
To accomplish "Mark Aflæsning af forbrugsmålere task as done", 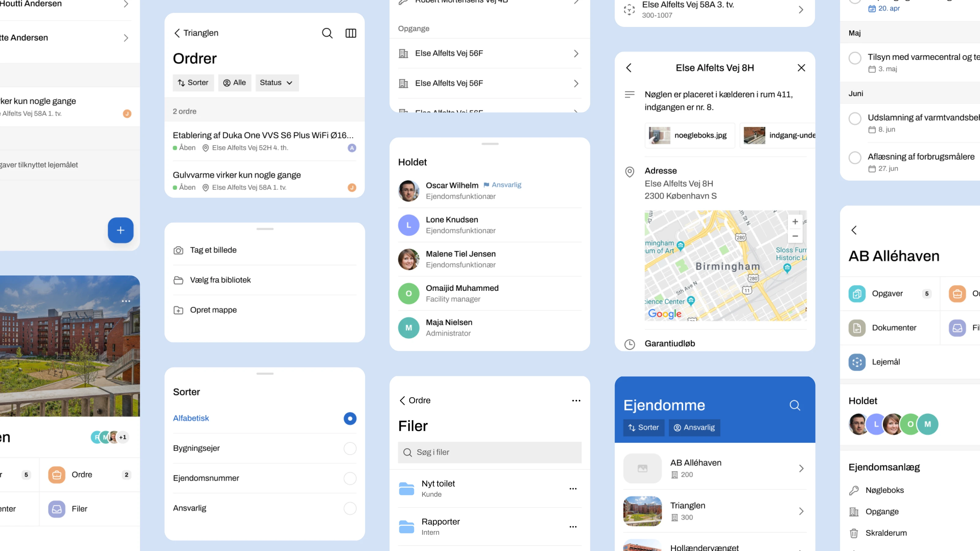I will tap(855, 157).
